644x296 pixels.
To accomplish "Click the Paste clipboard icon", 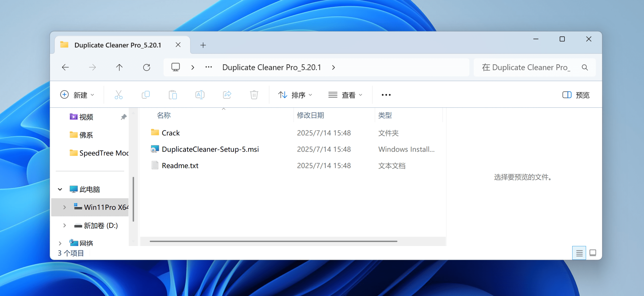I will point(173,95).
